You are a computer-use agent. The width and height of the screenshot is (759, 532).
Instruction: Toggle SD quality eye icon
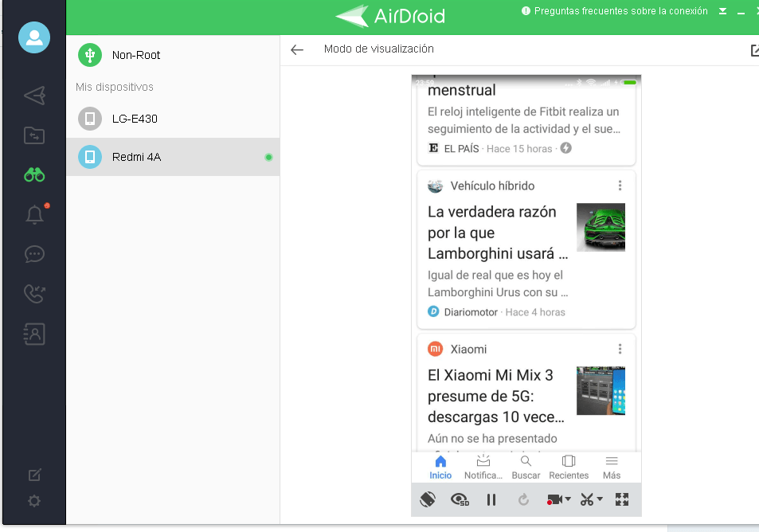coord(460,499)
